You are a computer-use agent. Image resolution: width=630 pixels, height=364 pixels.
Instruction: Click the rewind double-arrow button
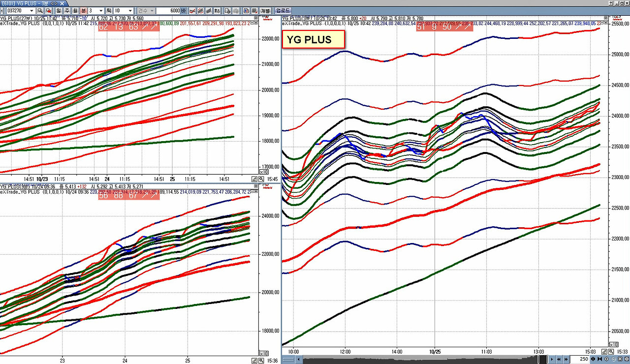click(x=559, y=360)
